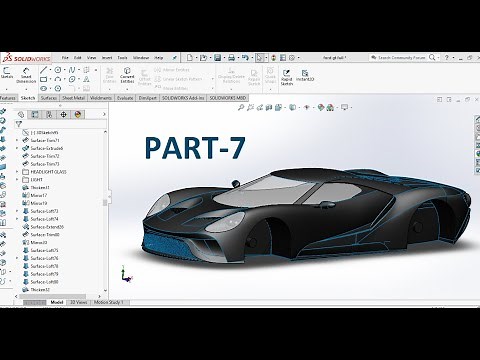The height and width of the screenshot is (360, 480).
Task: Expand Surface-Trim71 in the tree
Action: tap(17, 140)
